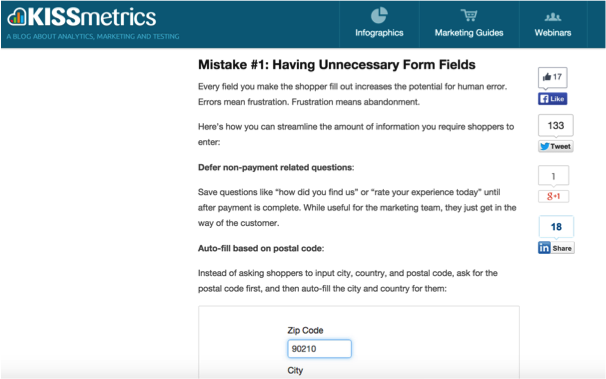Click the Twitter Tweet button
The image size is (606, 379).
pos(555,146)
